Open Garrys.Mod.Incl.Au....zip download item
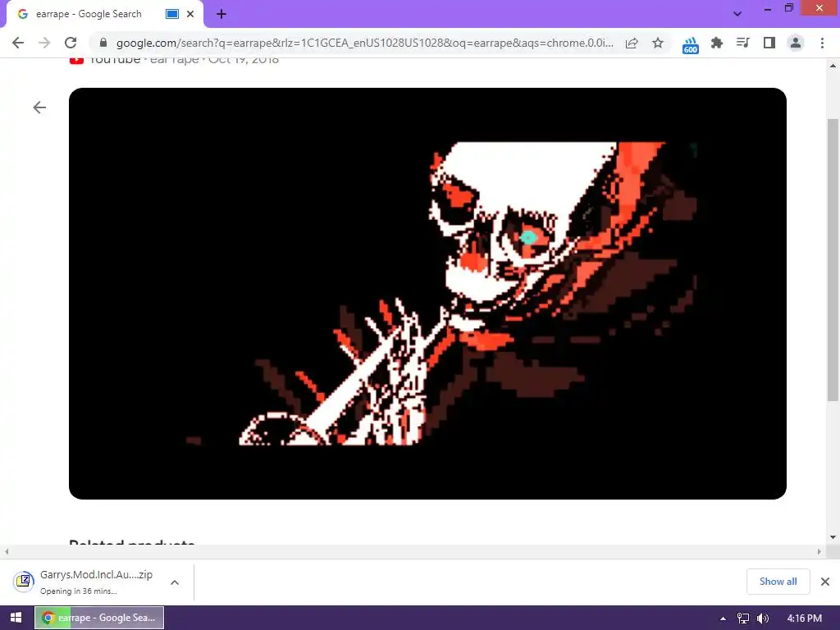 click(x=97, y=582)
